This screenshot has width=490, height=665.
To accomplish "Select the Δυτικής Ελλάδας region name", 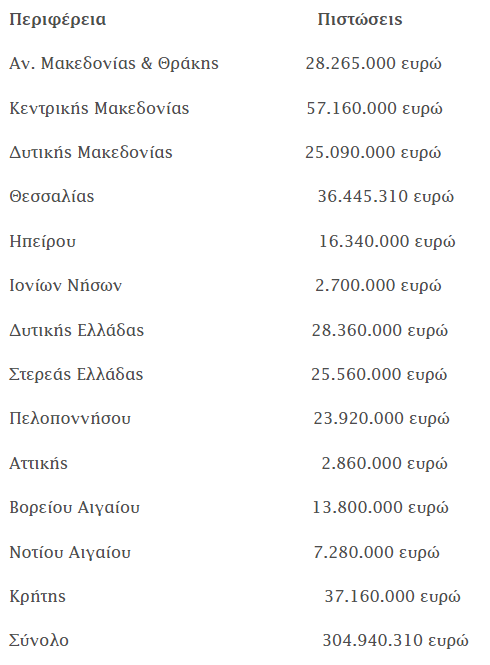I will pos(77,330).
